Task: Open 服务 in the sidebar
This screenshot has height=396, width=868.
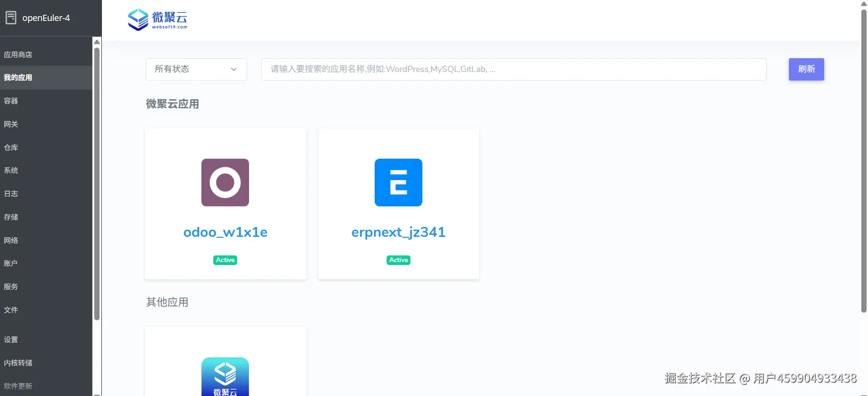Action: (x=46, y=287)
